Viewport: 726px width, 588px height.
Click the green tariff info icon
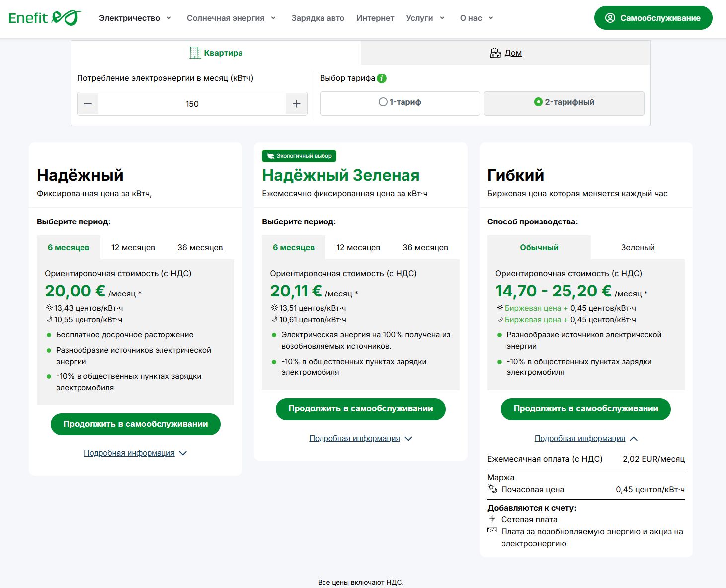pyautogui.click(x=382, y=78)
